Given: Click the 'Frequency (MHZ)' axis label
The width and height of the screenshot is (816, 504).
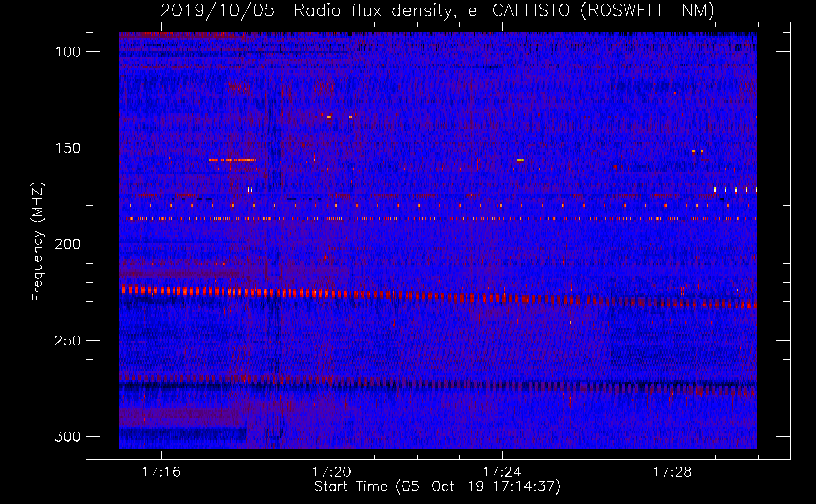Looking at the screenshot, I should 38,241.
